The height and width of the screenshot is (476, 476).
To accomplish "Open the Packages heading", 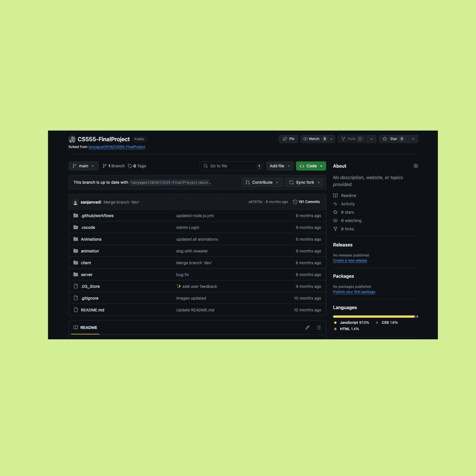I will pos(343,277).
